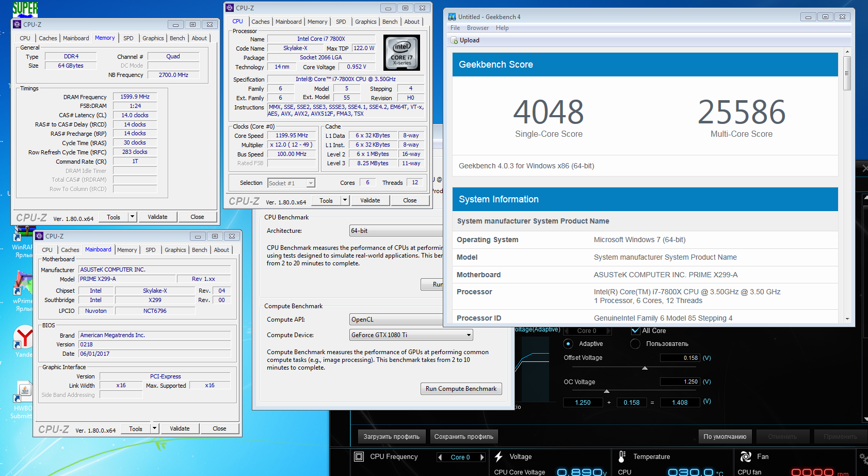Image resolution: width=868 pixels, height=476 pixels.
Task: Click the settings gear icon near Fan
Action: pyautogui.click(x=863, y=458)
